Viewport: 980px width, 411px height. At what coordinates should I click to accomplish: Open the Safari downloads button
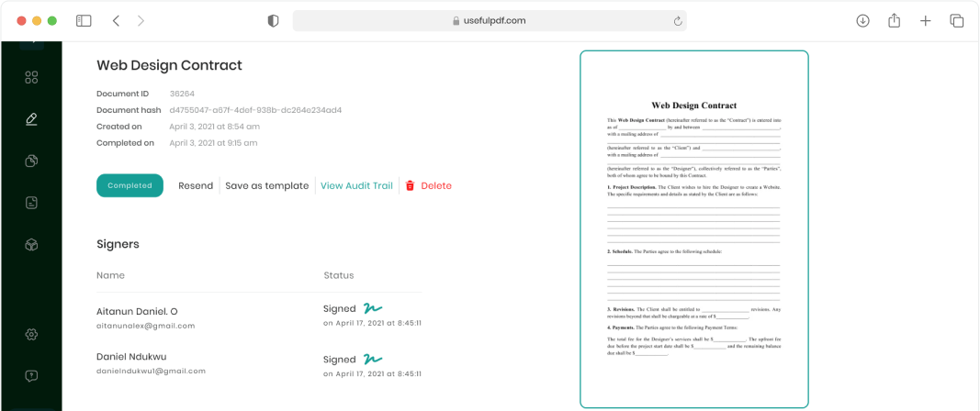coord(862,20)
